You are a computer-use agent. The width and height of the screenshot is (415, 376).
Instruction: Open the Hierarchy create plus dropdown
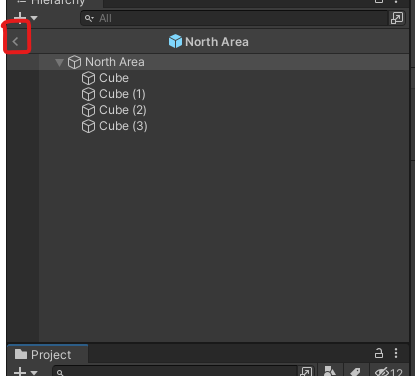click(25, 17)
